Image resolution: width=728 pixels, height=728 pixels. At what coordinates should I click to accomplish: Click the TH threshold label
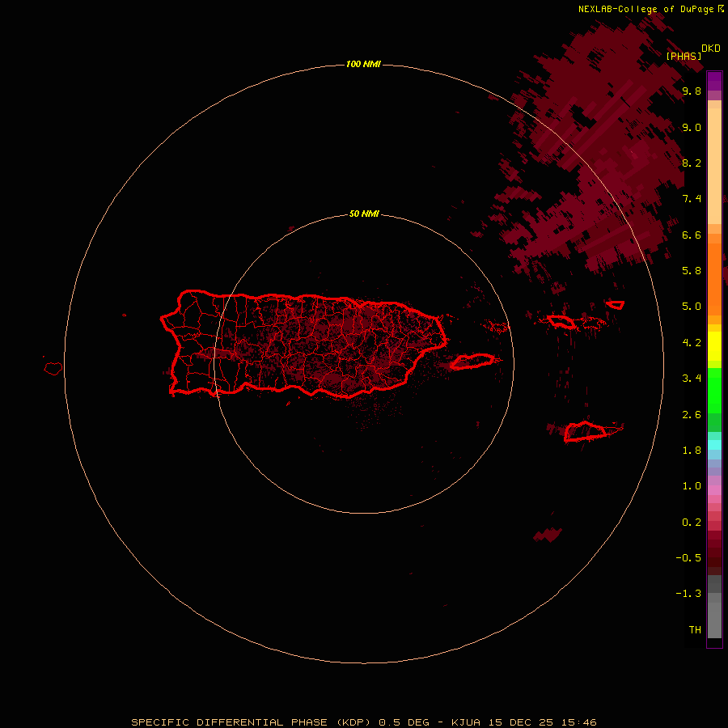pyautogui.click(x=695, y=629)
